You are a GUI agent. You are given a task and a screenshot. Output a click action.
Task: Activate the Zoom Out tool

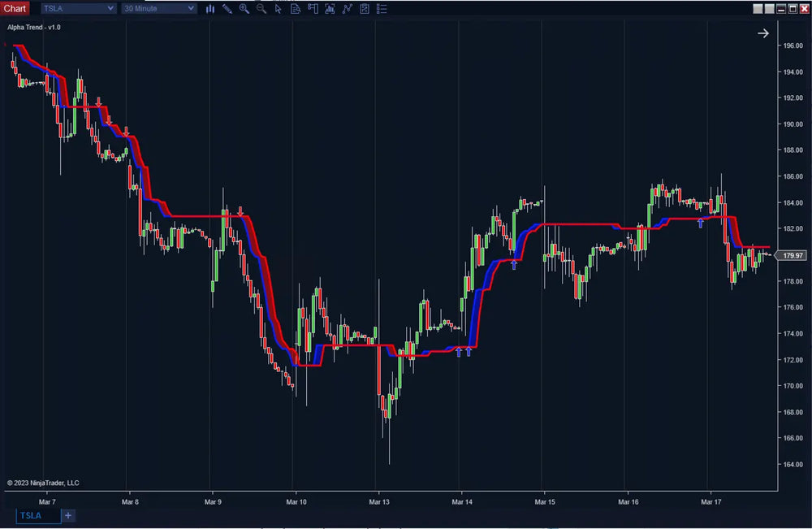click(x=261, y=9)
